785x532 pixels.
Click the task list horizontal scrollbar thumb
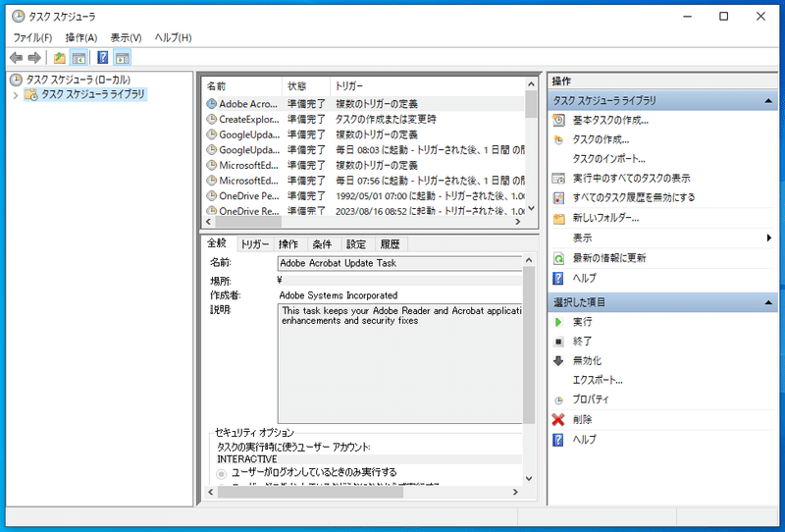[248, 222]
